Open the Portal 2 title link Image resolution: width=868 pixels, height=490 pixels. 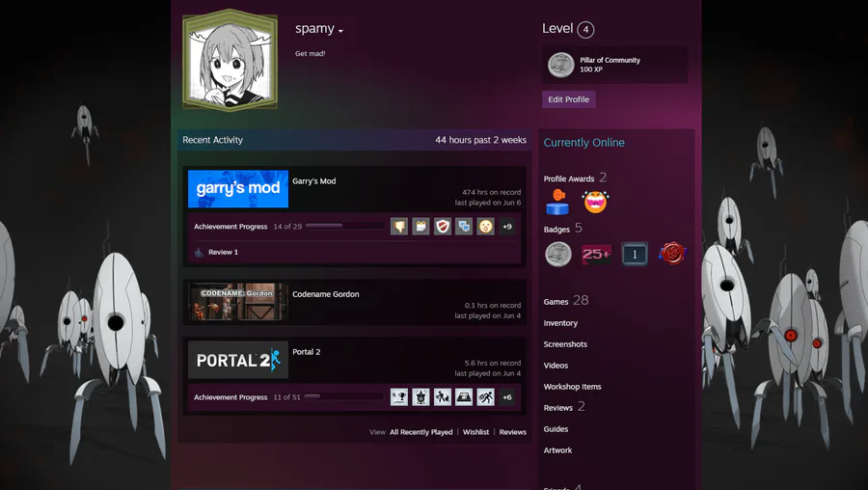(306, 351)
